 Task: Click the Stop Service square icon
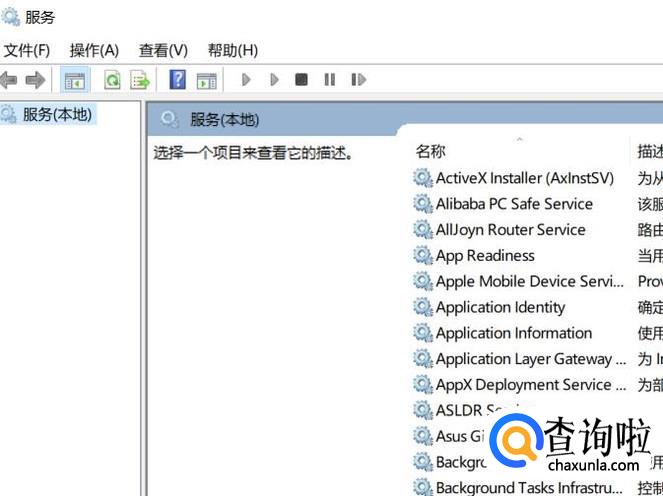301,79
